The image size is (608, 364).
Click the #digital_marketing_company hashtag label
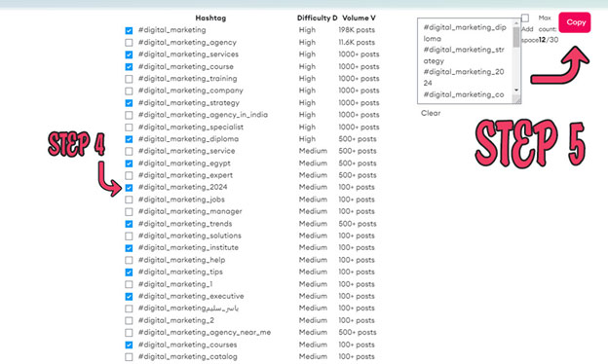(190, 91)
